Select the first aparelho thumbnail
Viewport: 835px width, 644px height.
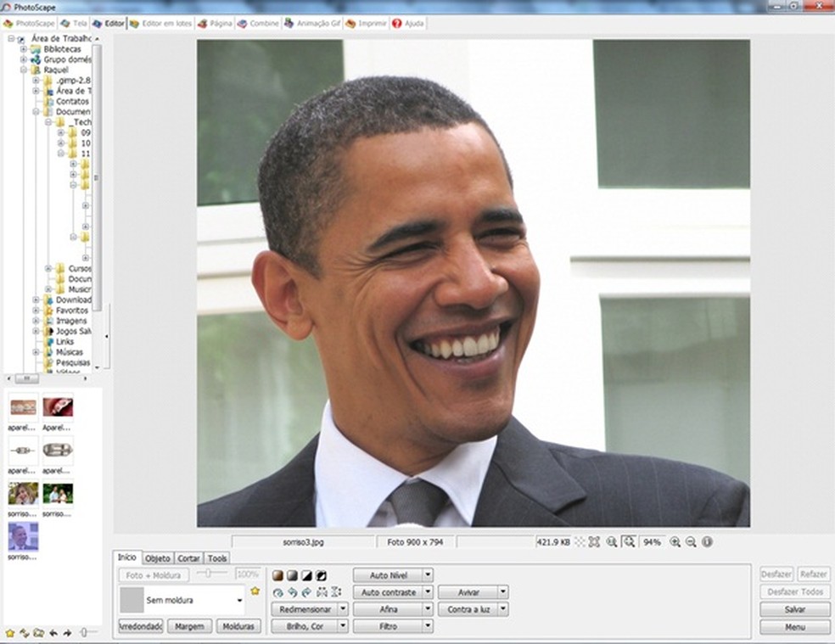[23, 408]
